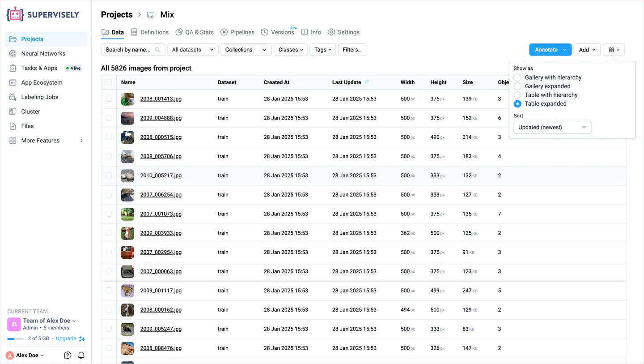Open help via question mark icon
Image resolution: width=644 pixels, height=364 pixels.
(68, 355)
